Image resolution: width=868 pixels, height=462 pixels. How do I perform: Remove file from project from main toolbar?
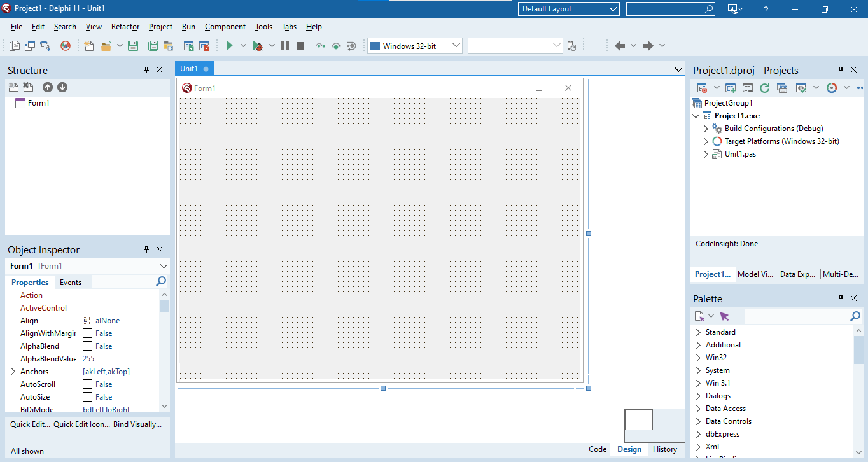point(204,46)
